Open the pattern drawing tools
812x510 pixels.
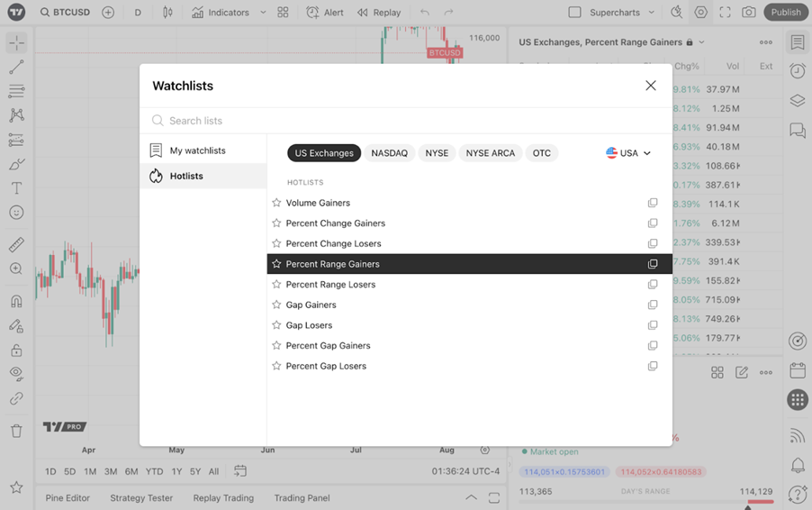pyautogui.click(x=16, y=115)
